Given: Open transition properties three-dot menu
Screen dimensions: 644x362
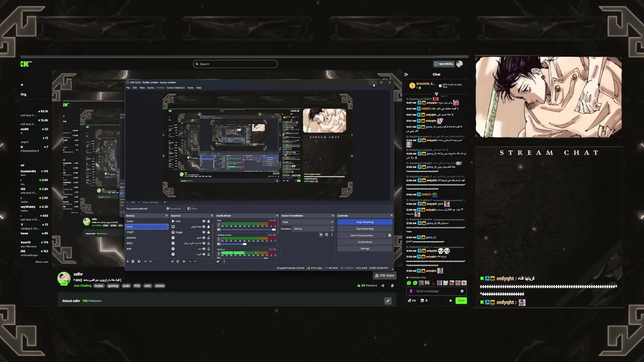Looking at the screenshot, I should click(332, 234).
